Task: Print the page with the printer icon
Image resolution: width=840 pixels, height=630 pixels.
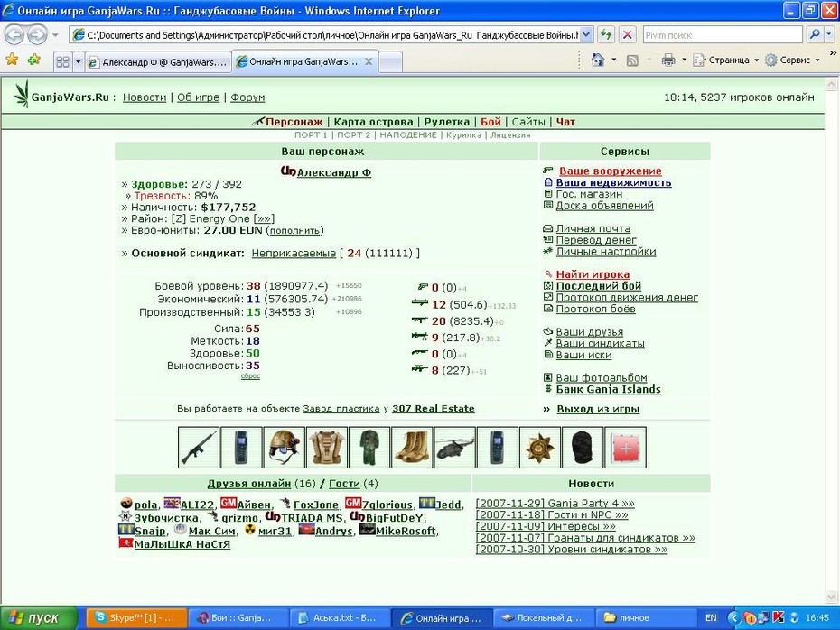Action: (668, 60)
